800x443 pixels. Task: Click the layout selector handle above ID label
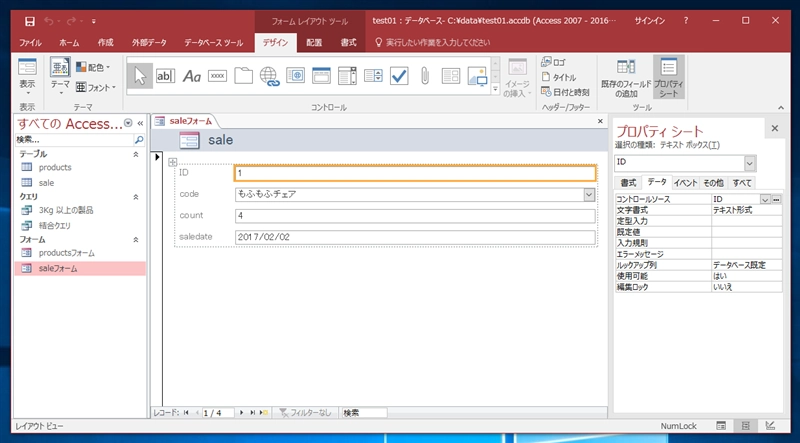pyautogui.click(x=172, y=162)
